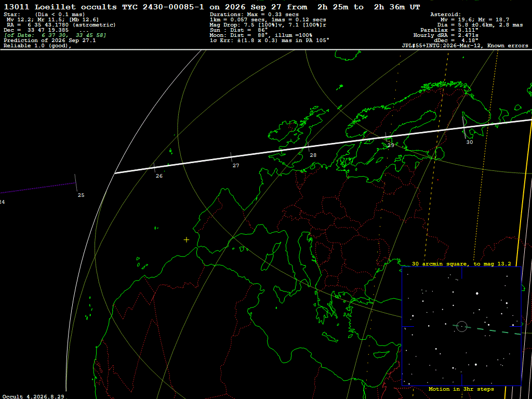Click the minute 30 marker near Finland
The height and width of the screenshot is (399, 532).
tap(464, 127)
